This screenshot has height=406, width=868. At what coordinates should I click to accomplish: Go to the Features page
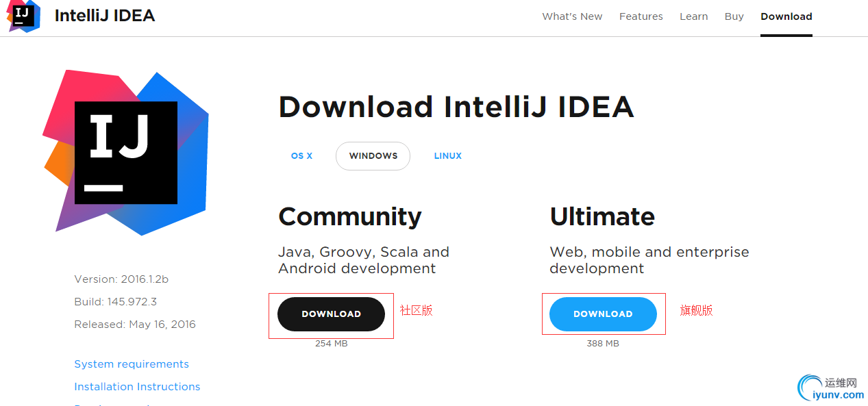641,16
